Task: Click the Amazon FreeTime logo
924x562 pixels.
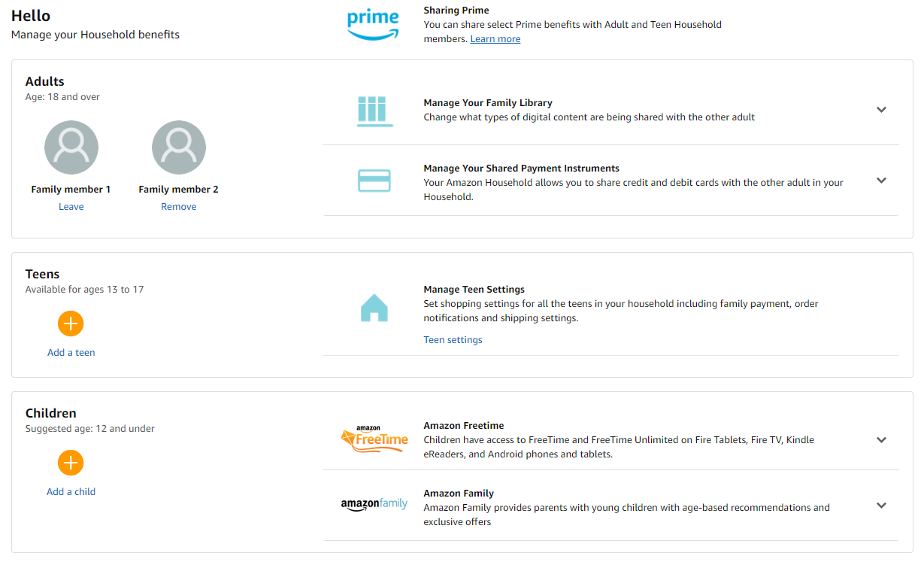Action: (x=374, y=439)
